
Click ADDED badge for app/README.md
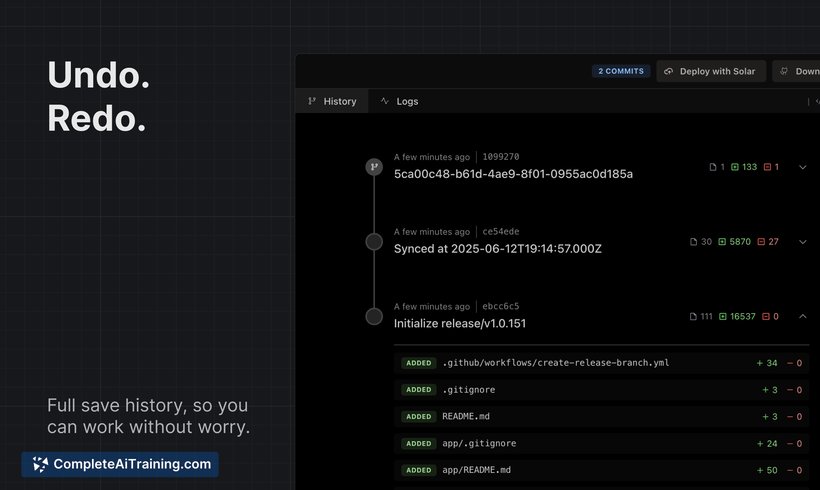click(419, 470)
